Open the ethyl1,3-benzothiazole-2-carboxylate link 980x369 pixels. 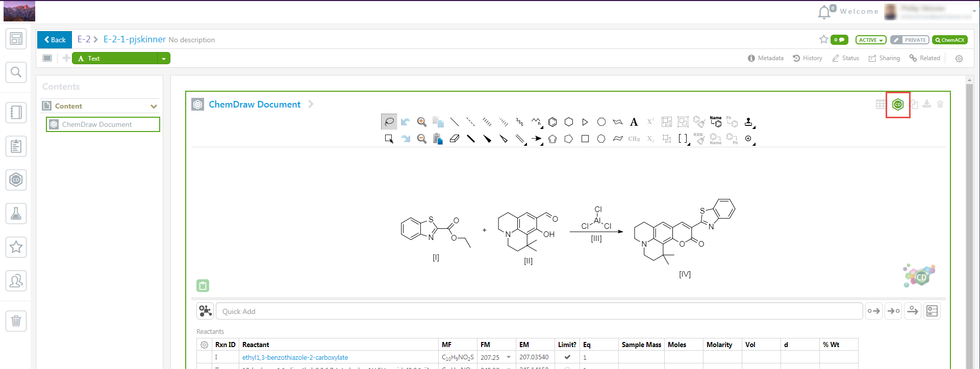(x=295, y=357)
